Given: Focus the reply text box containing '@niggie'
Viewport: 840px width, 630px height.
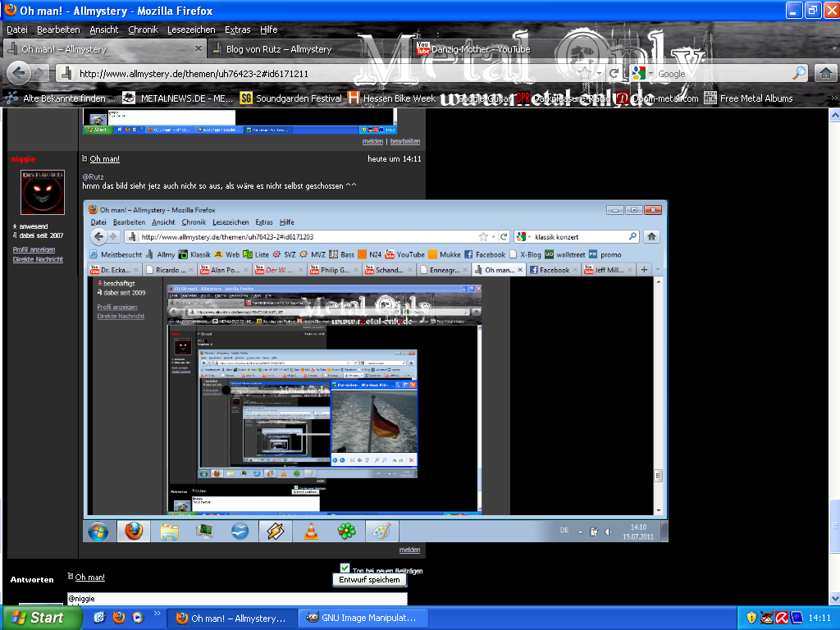Looking at the screenshot, I should pyautogui.click(x=237, y=598).
